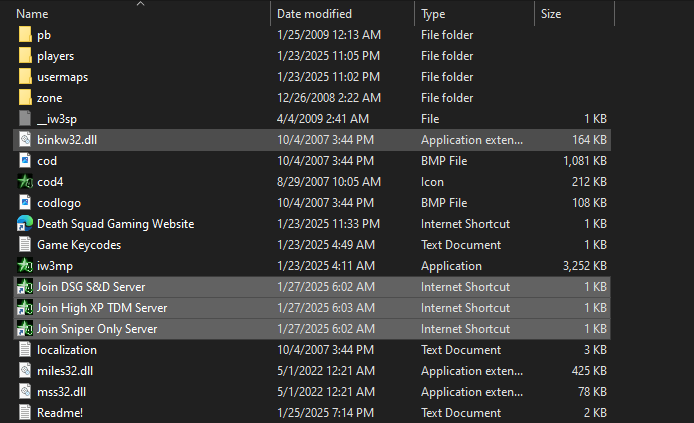Image resolution: width=694 pixels, height=423 pixels.
Task: Click the Join DSG S&D Server shortcut icon
Action: tap(25, 287)
